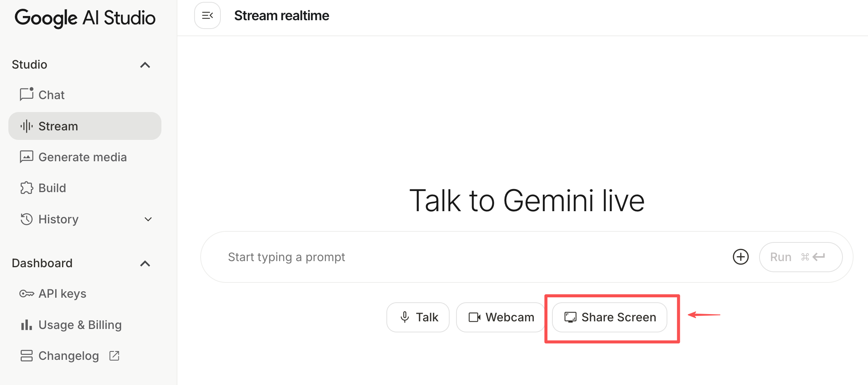View Usage & Billing dashboard

point(80,325)
